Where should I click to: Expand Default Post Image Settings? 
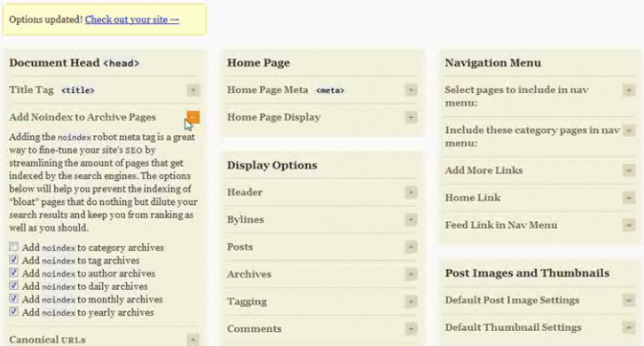click(629, 300)
